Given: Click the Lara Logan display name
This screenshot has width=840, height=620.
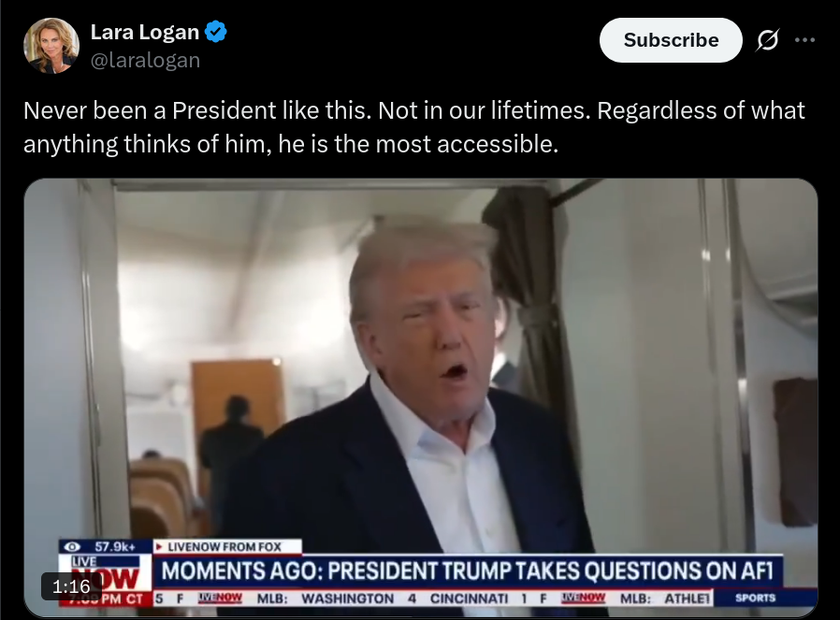Looking at the screenshot, I should (x=145, y=32).
